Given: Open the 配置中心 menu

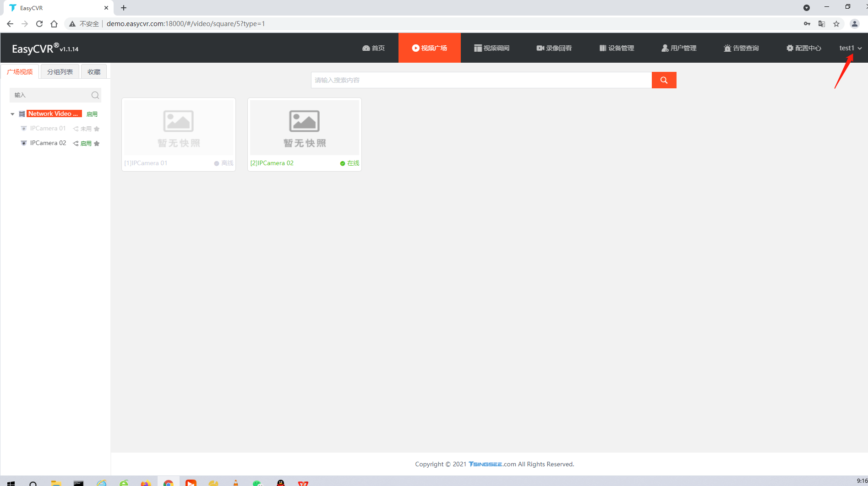Looking at the screenshot, I should tap(803, 48).
